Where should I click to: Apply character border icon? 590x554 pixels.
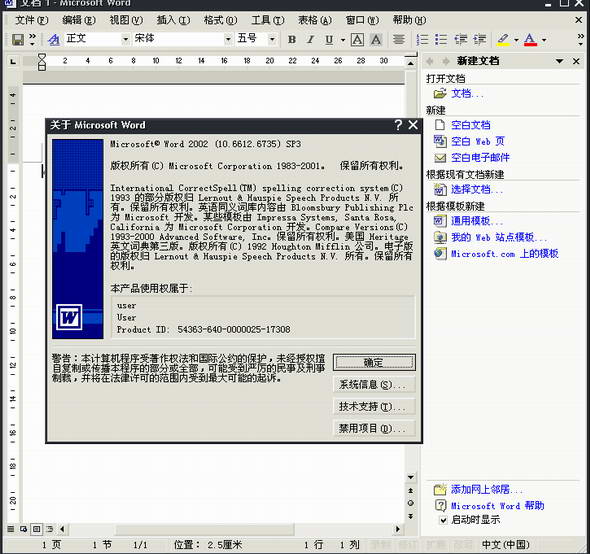[357, 40]
